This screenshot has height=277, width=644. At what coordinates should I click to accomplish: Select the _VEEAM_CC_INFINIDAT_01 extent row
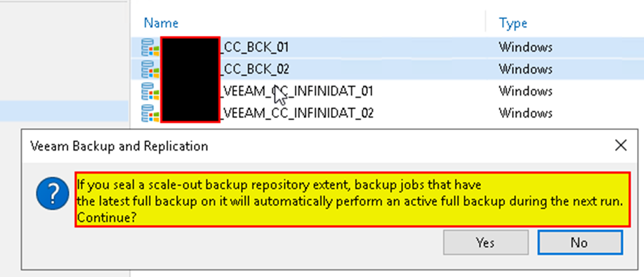pos(387,91)
